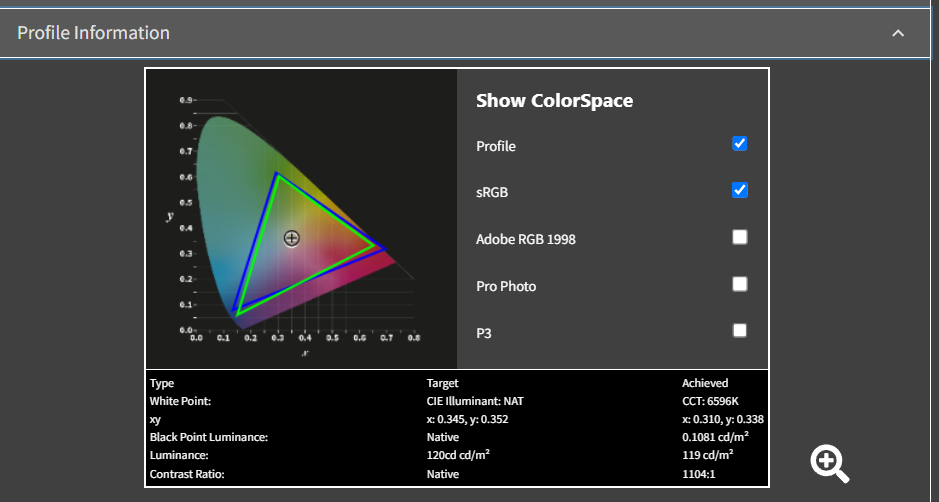The image size is (939, 502).
Task: Click the zoom-in magnifier icon
Action: [x=829, y=463]
